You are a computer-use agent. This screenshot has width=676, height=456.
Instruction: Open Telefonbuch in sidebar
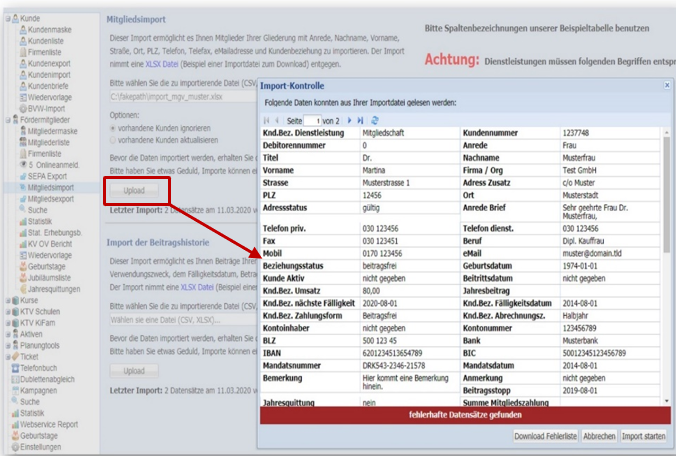pyautogui.click(x=34, y=368)
